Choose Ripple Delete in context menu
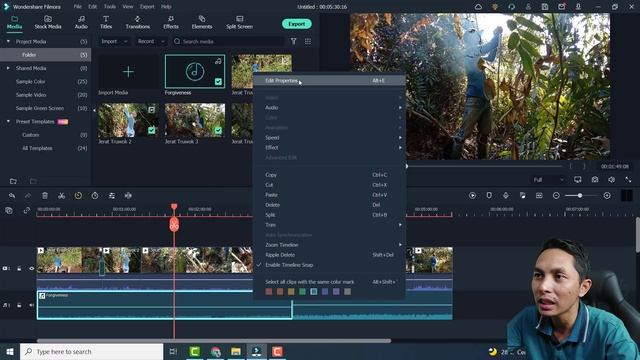Image resolution: width=640 pixels, height=360 pixels. (x=329, y=255)
